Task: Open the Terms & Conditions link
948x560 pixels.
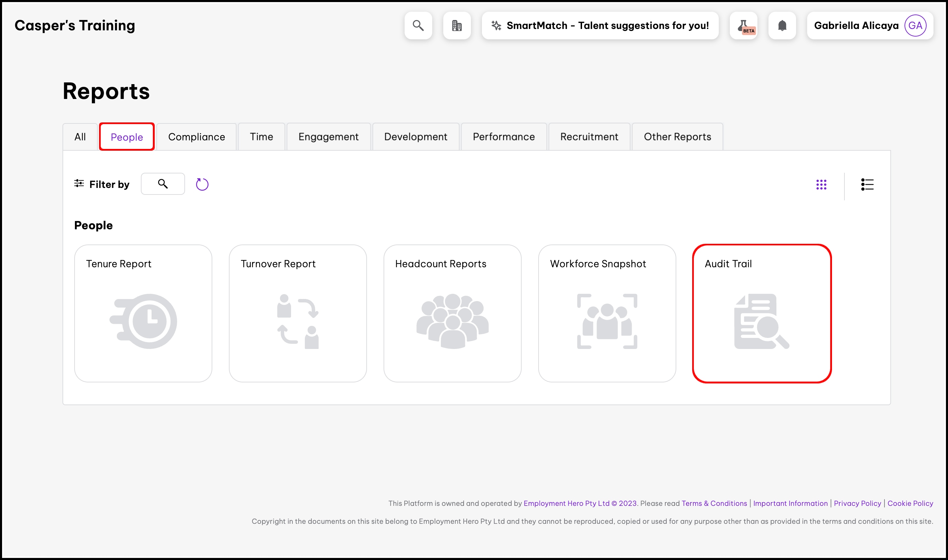Action: [714, 503]
